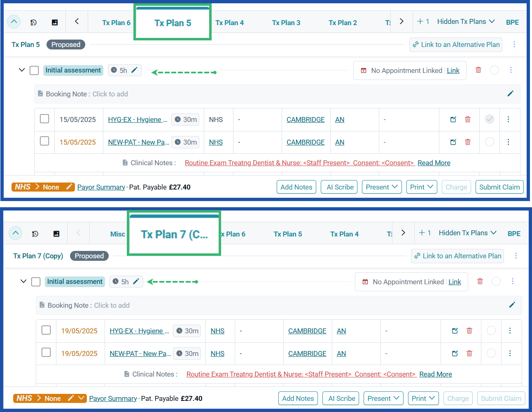Delete the NEW-PAT row using trash icon

point(468,142)
